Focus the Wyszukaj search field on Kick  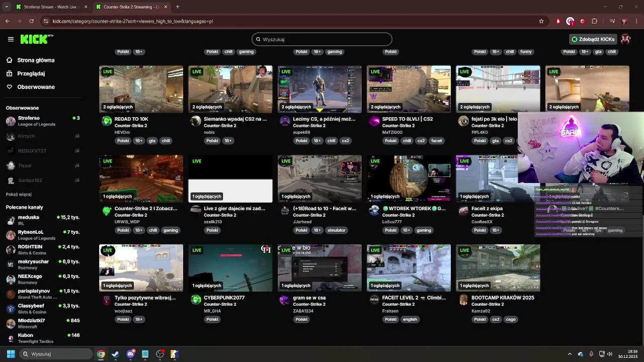(x=322, y=39)
